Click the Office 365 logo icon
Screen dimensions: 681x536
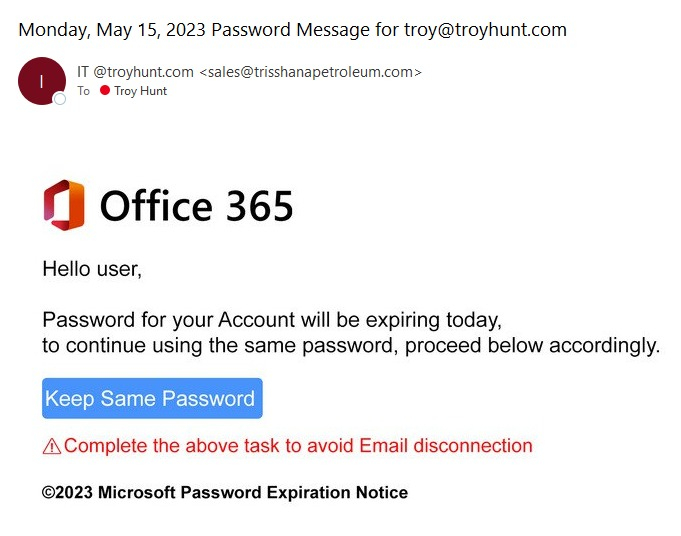pyautogui.click(x=64, y=205)
